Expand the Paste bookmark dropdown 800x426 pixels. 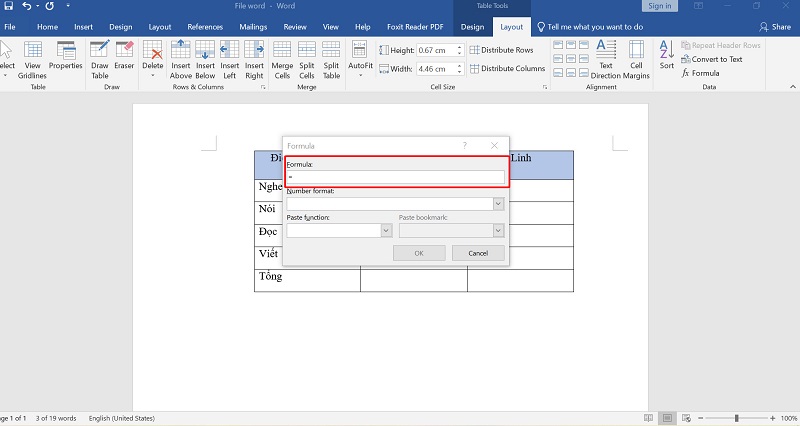pyautogui.click(x=498, y=231)
